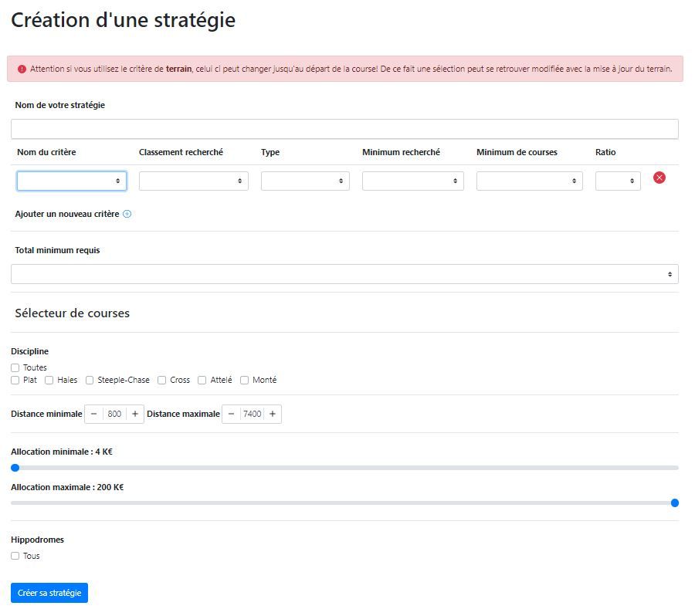Select the Attelé discipline checkbox
Viewport: 695px width, 616px height.
click(202, 381)
